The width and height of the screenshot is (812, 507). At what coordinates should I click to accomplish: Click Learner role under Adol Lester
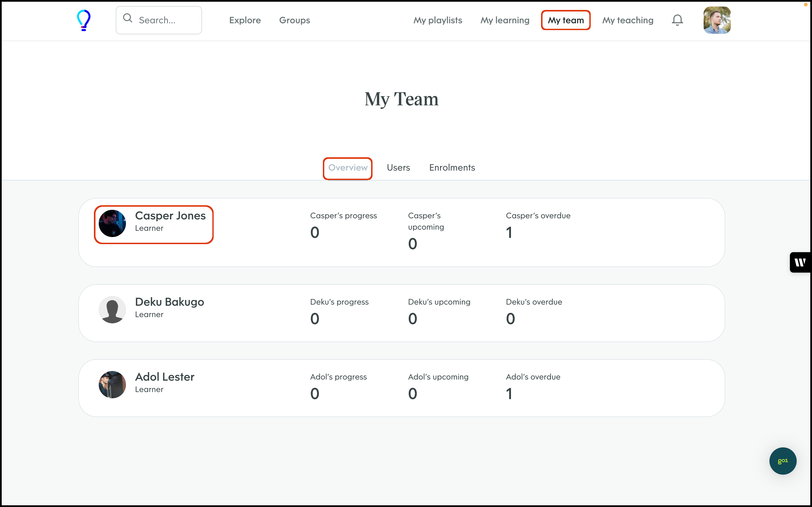tap(149, 390)
